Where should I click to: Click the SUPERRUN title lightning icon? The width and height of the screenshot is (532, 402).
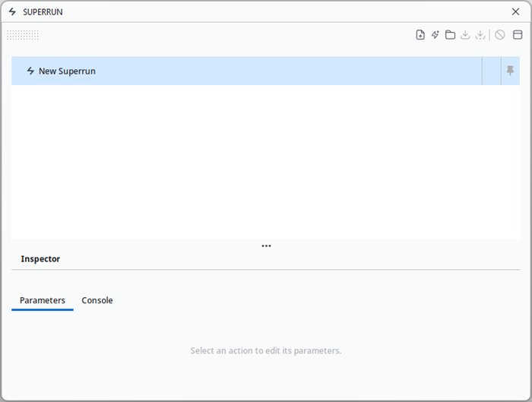pyautogui.click(x=13, y=12)
